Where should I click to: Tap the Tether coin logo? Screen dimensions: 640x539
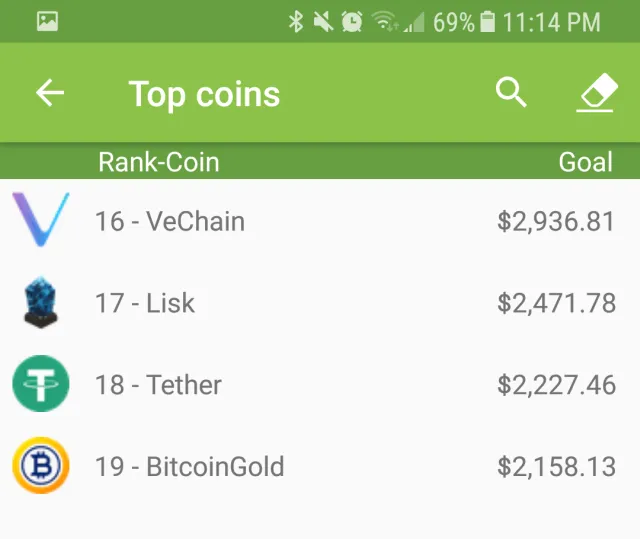point(41,384)
